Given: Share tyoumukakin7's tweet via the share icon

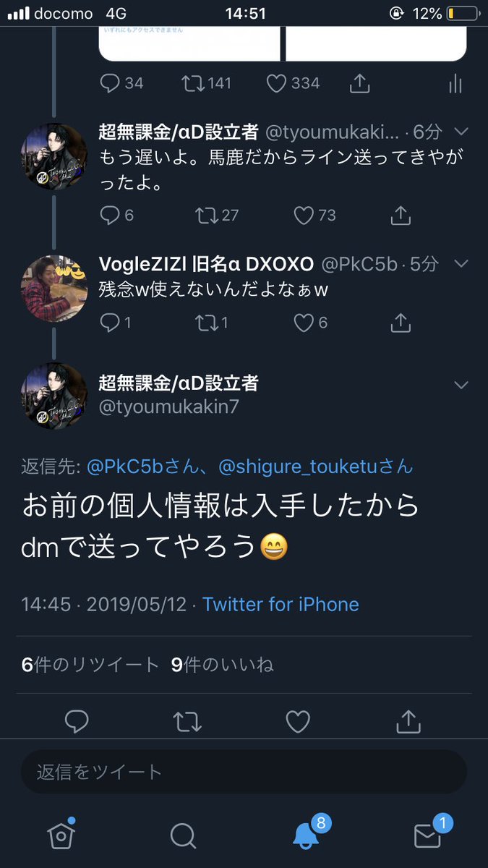Looking at the screenshot, I should coord(408,721).
